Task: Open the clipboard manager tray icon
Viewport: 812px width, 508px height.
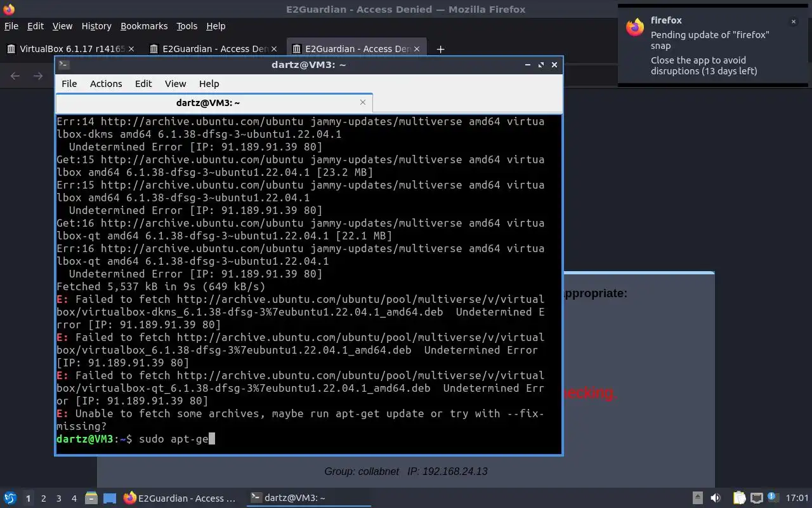Action: tap(740, 498)
